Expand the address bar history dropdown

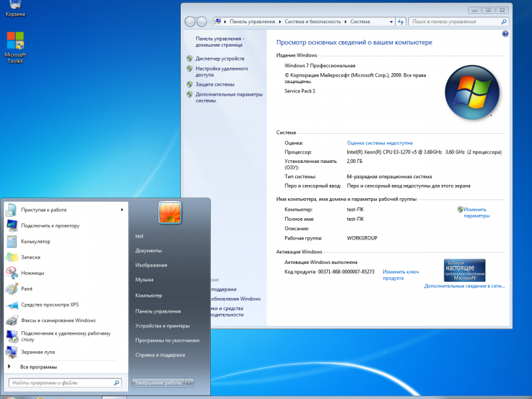(x=391, y=22)
